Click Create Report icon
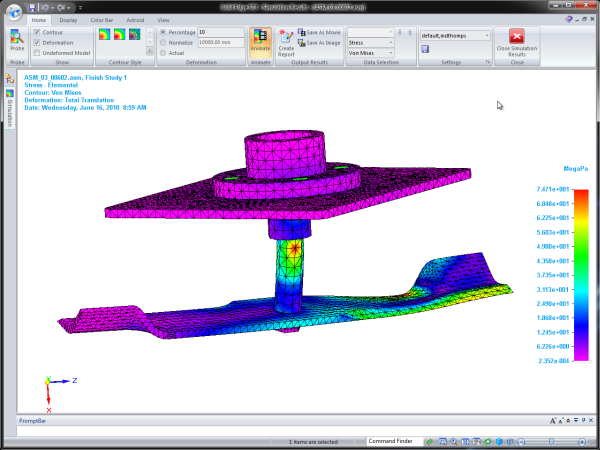 [x=286, y=40]
